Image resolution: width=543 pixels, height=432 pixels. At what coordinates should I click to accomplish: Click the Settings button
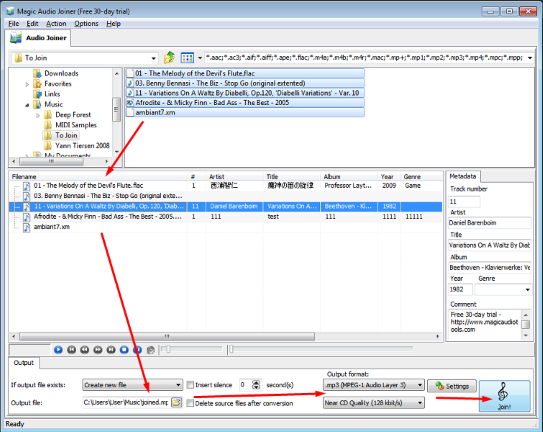click(452, 386)
